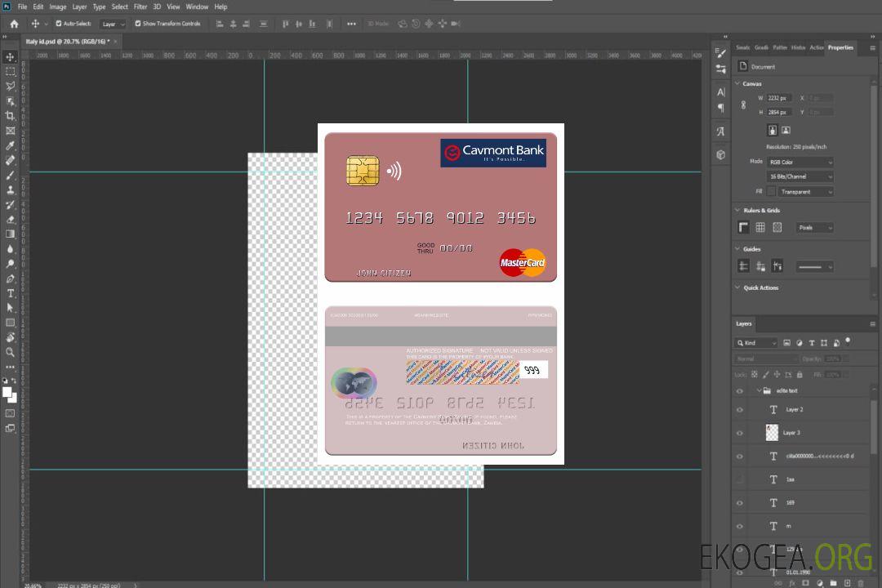Hide the 'Layer 3' layer
This screenshot has width=882, height=588.
click(740, 433)
